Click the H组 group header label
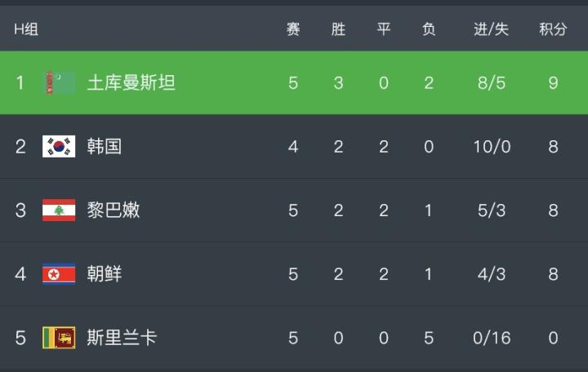The image size is (588, 372). click(26, 29)
